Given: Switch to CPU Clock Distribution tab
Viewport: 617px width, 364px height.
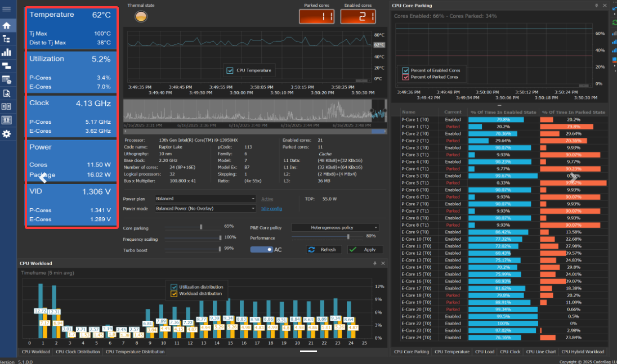Looking at the screenshot, I should (78, 352).
